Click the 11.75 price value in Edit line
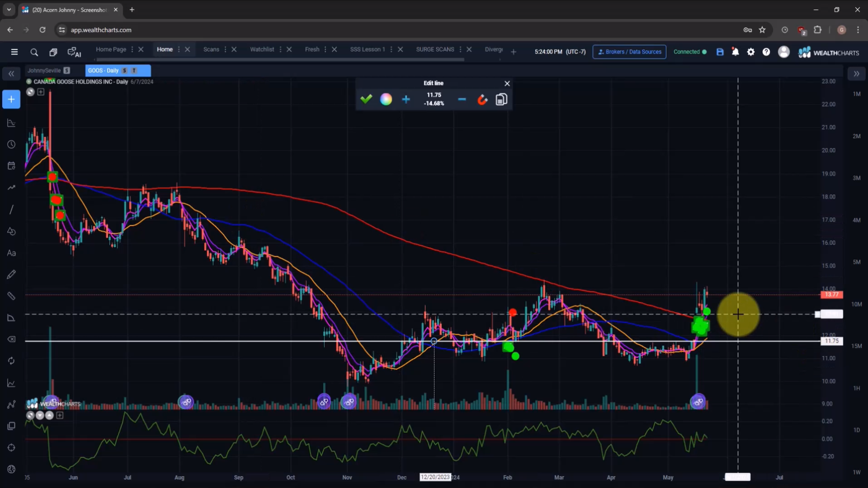This screenshot has width=868, height=488. click(x=434, y=95)
